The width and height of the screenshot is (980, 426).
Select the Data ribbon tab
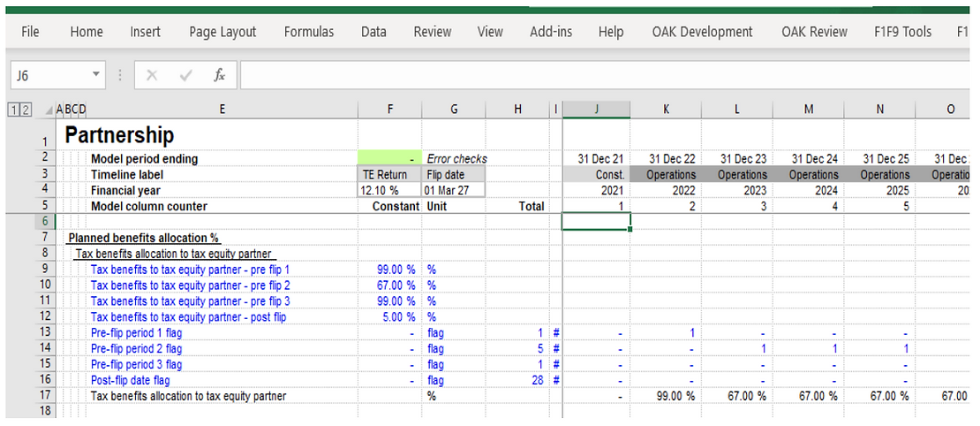pos(373,32)
